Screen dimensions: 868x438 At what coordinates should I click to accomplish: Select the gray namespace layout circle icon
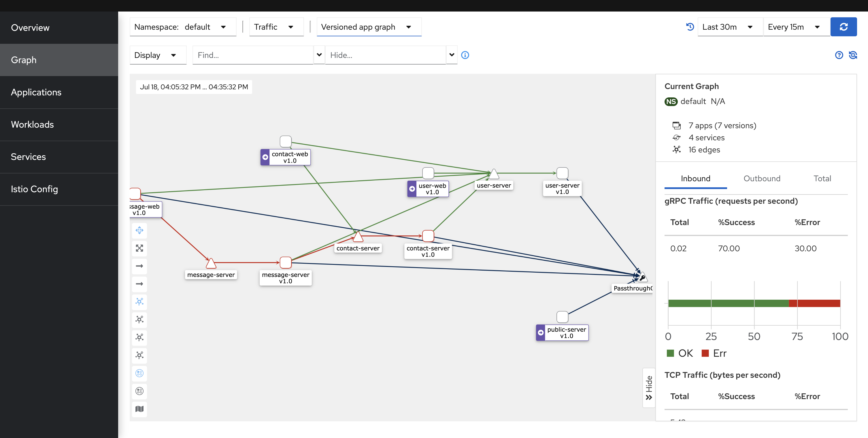pos(139,391)
